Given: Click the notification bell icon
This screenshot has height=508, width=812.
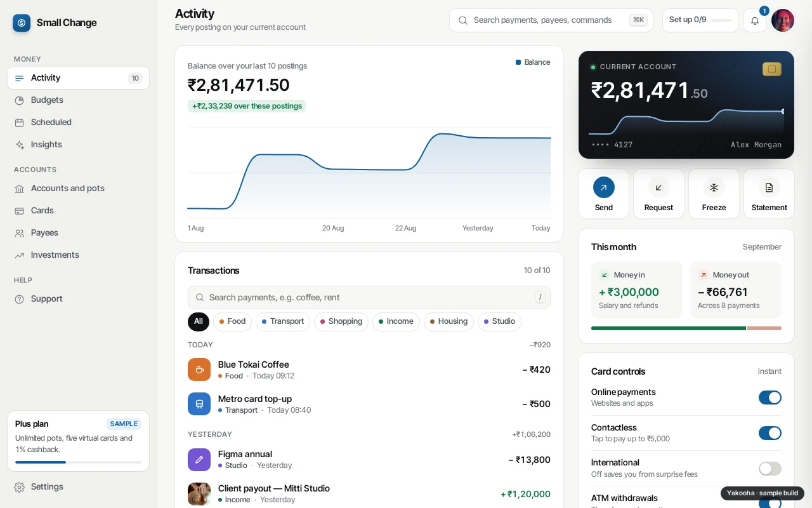Looking at the screenshot, I should click(755, 20).
